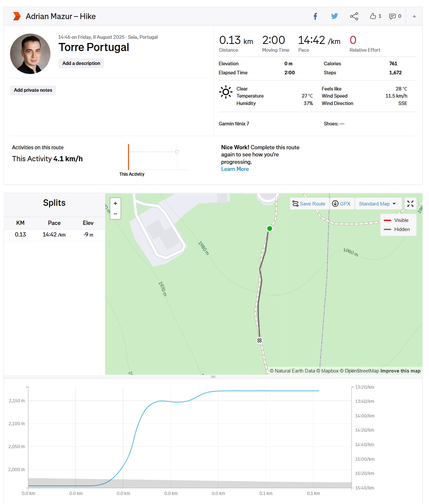Give kudos with the thumbs up icon
This screenshot has height=504, width=429.
373,16
